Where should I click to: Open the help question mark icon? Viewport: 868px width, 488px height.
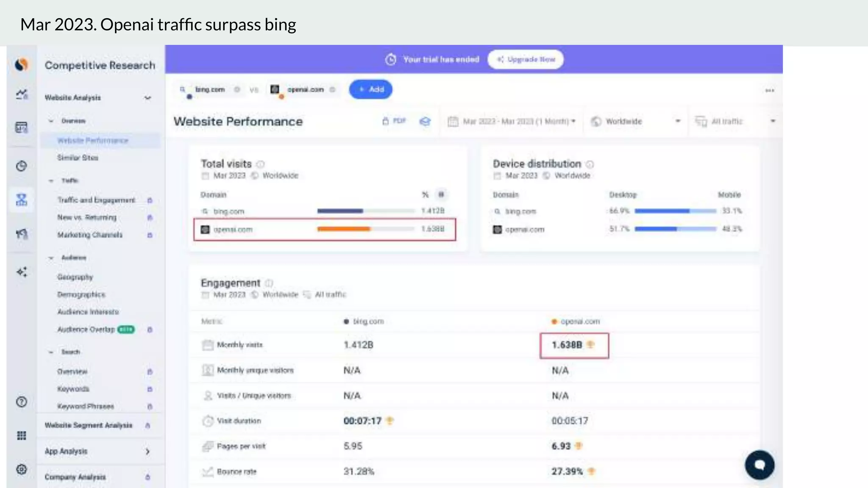22,402
